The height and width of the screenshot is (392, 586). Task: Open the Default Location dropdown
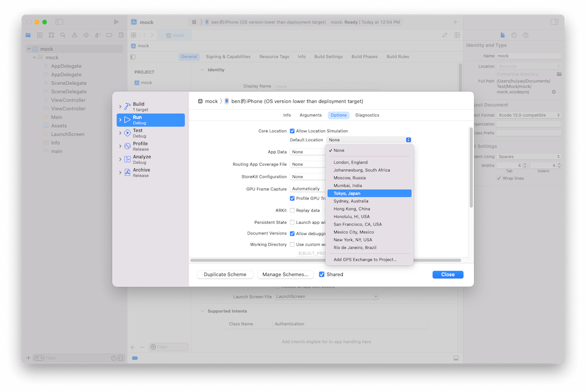tap(369, 140)
